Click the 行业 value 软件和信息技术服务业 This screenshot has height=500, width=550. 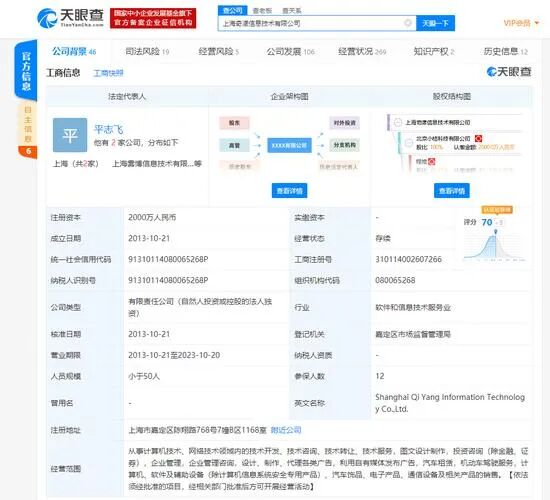(413, 308)
